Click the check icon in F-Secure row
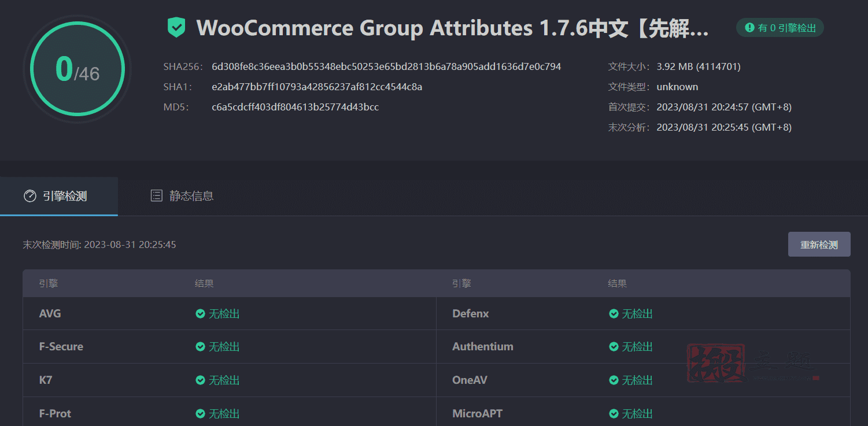 [x=200, y=347]
